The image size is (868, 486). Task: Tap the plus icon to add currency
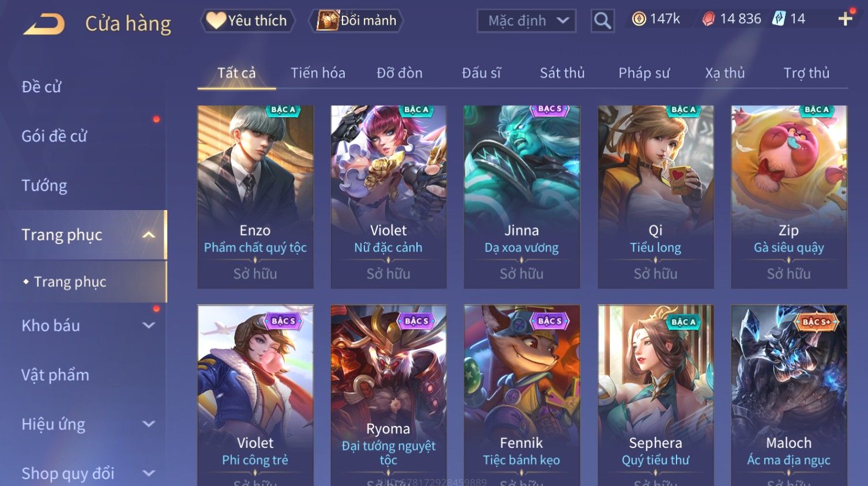(846, 19)
